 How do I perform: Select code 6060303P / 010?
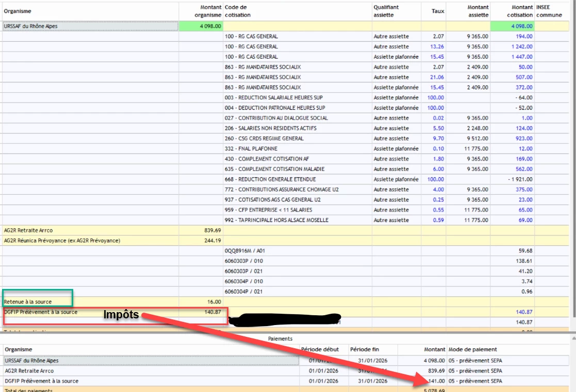(x=243, y=261)
